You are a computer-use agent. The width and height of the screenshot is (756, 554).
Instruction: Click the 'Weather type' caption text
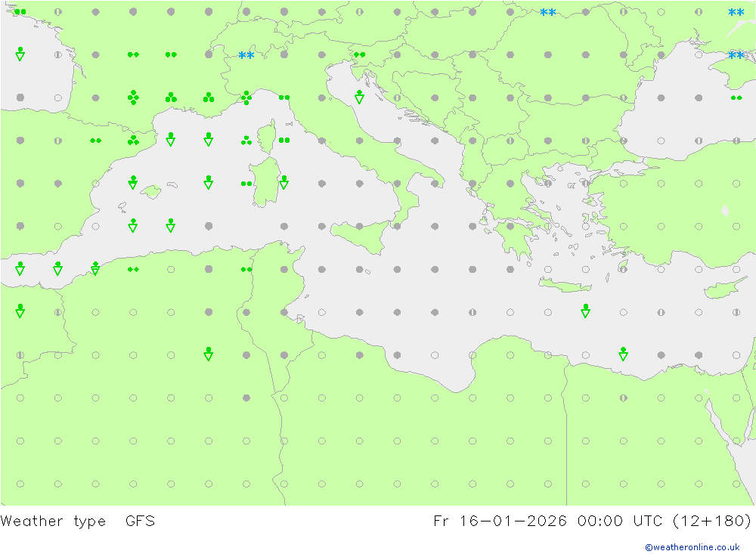[53, 522]
